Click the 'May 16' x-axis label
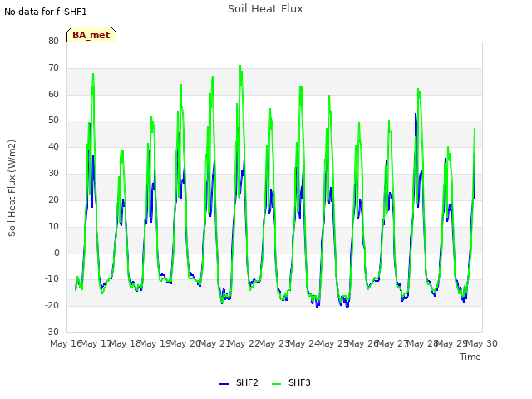 tap(66, 343)
